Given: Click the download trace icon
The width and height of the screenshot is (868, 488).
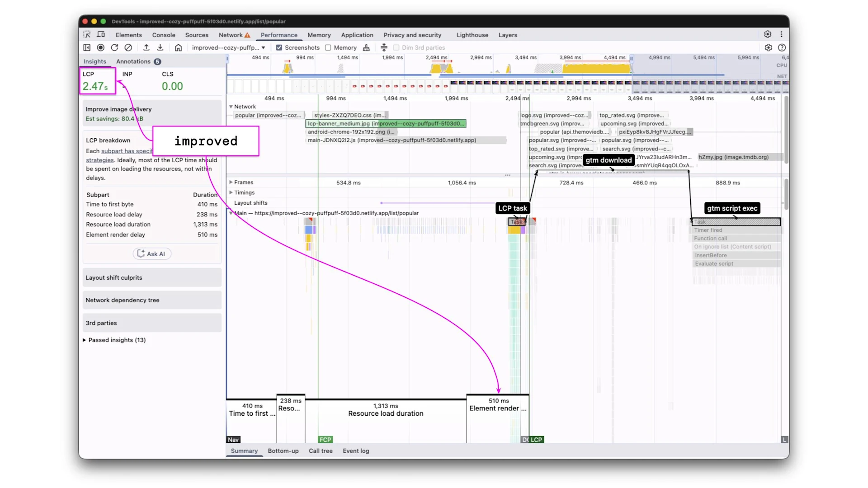Looking at the screenshot, I should (160, 47).
